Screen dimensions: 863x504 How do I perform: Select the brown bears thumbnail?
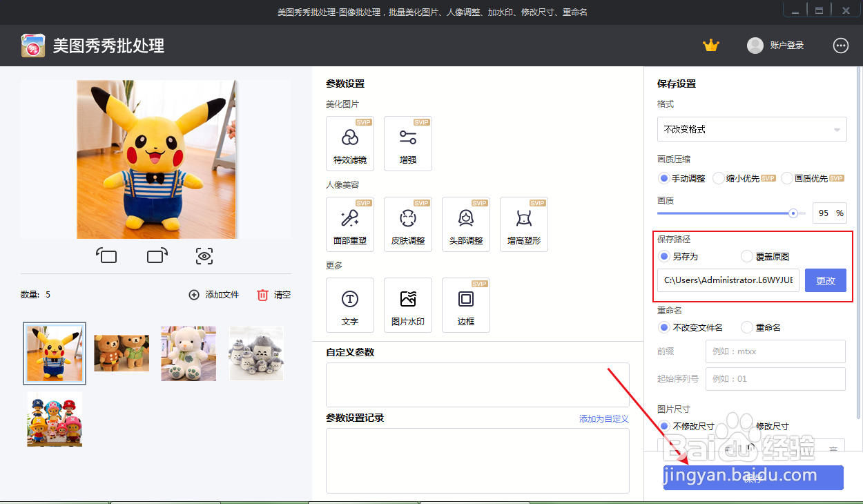pyautogui.click(x=122, y=353)
